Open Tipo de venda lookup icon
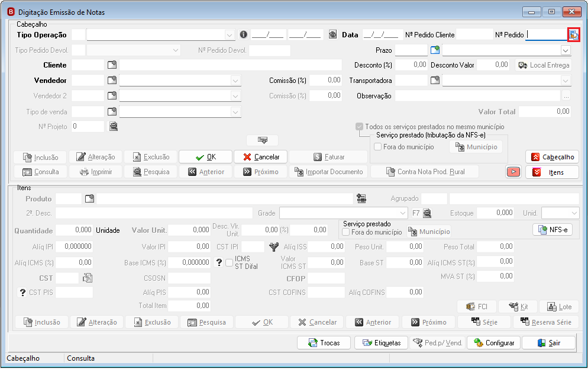The image size is (588, 369). pos(112,111)
